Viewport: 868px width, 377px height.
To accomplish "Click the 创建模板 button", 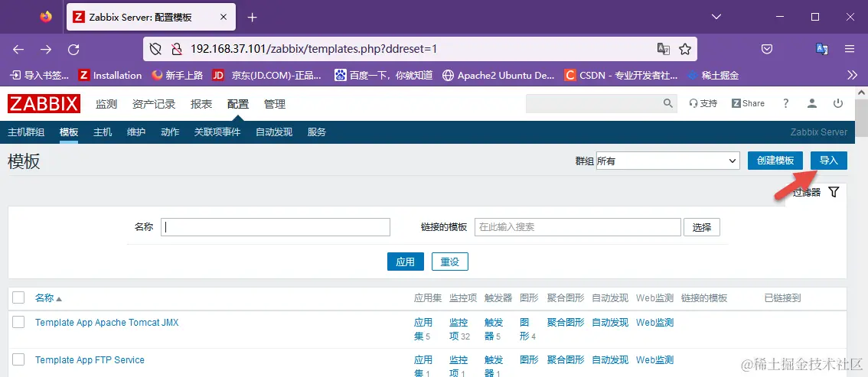I will click(x=775, y=161).
